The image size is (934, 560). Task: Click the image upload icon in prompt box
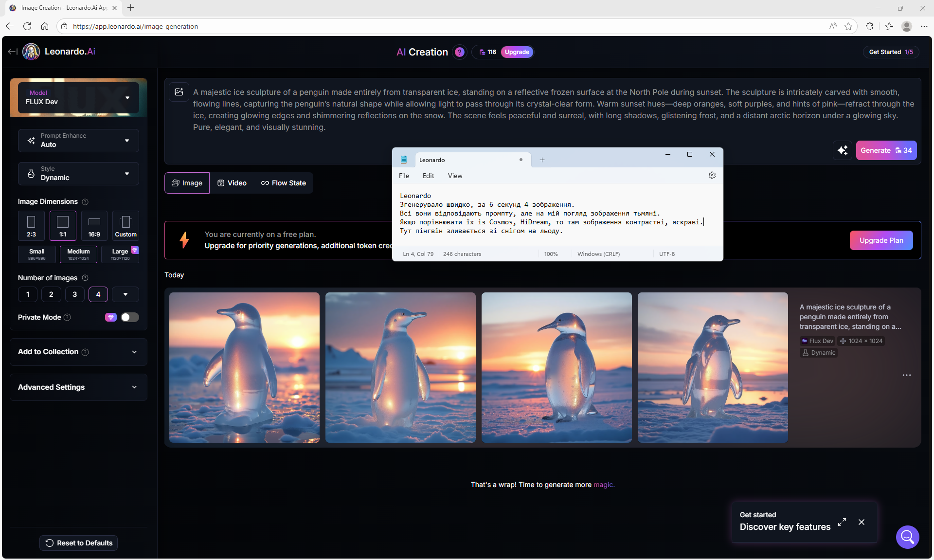[x=179, y=92]
